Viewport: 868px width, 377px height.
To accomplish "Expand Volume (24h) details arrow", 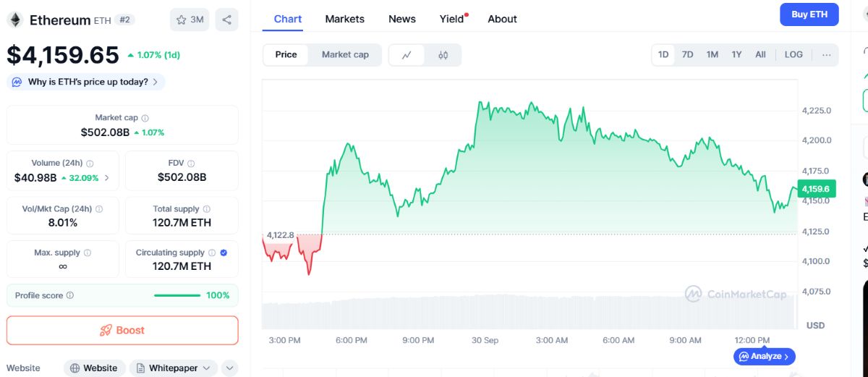I will point(107,177).
